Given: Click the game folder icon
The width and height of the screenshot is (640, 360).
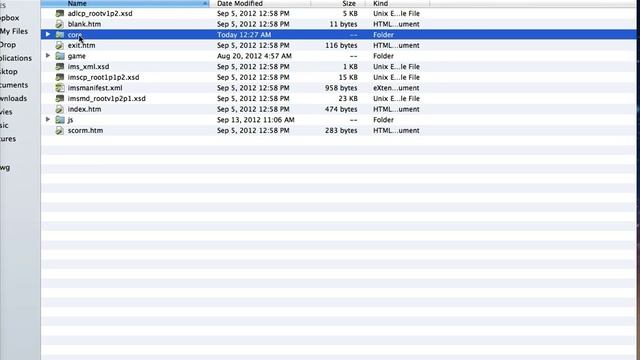Looking at the screenshot, I should 60,56.
